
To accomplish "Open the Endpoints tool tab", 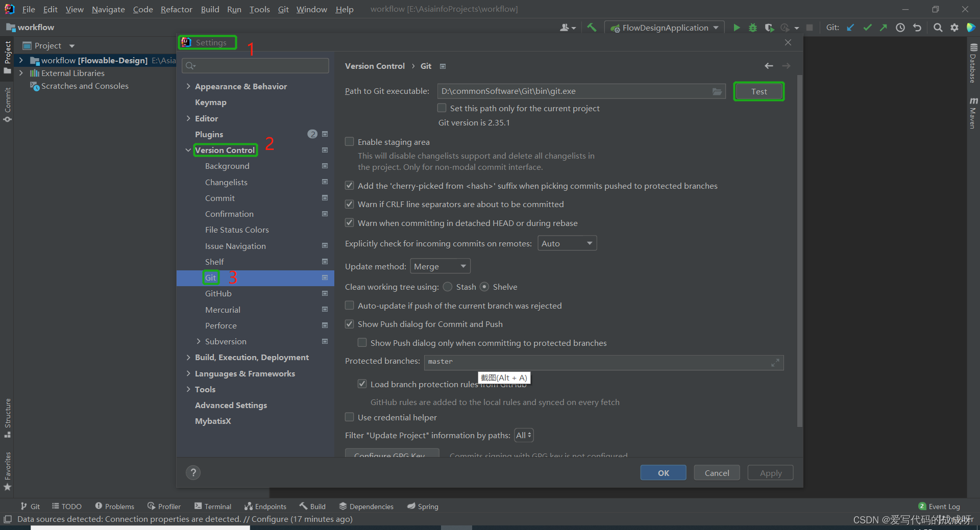I will coord(265,506).
